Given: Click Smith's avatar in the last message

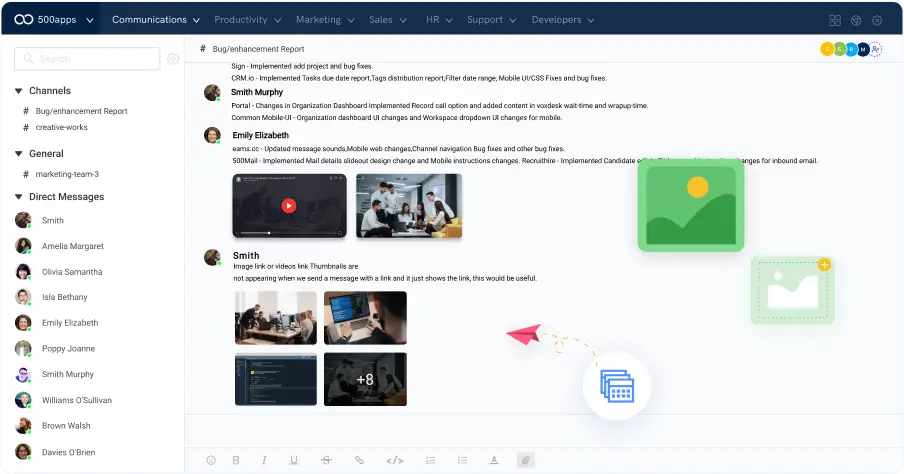Looking at the screenshot, I should coord(212,257).
